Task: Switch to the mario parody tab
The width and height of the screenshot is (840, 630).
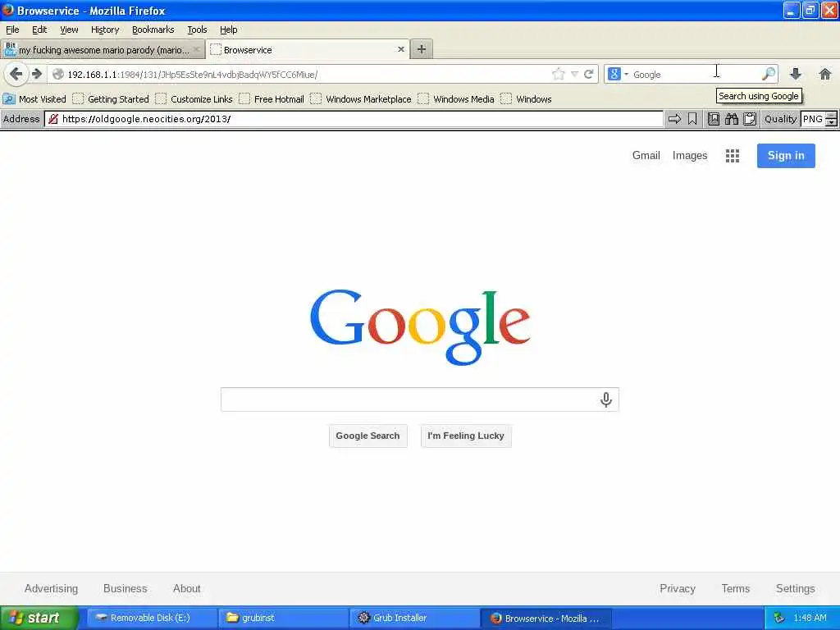Action: pos(102,50)
